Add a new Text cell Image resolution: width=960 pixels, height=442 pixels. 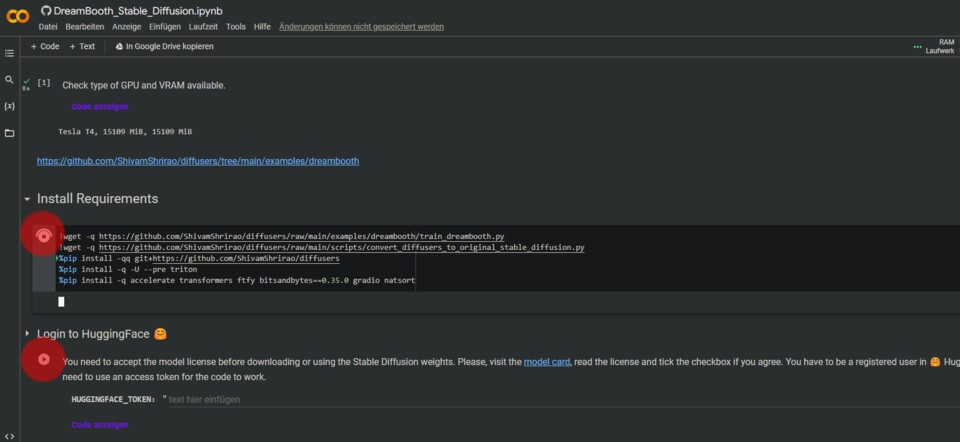pos(82,46)
